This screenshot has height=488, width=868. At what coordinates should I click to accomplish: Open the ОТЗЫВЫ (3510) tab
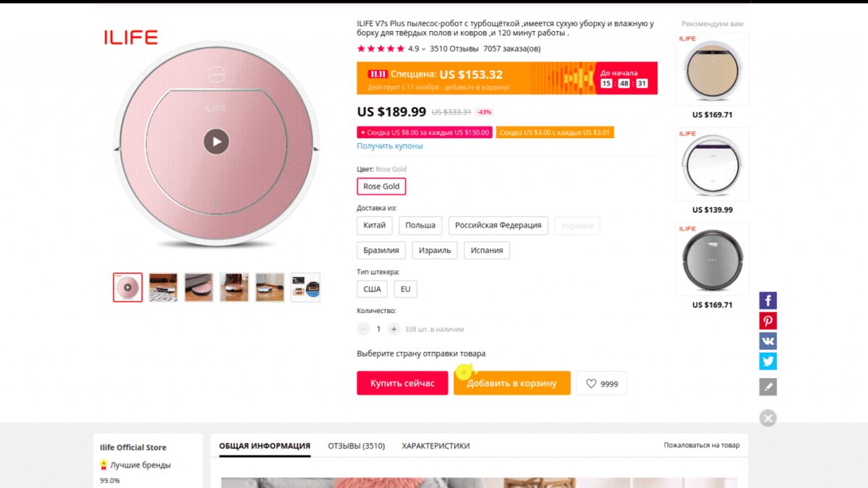356,446
